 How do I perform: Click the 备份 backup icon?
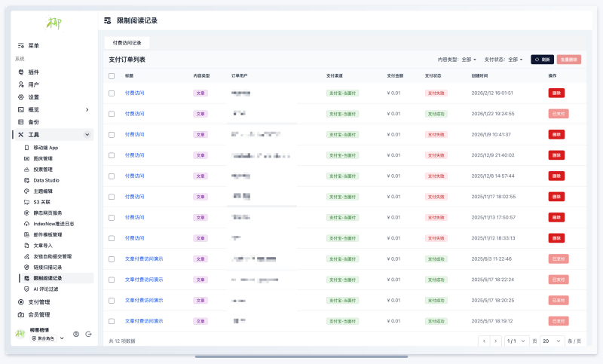21,122
